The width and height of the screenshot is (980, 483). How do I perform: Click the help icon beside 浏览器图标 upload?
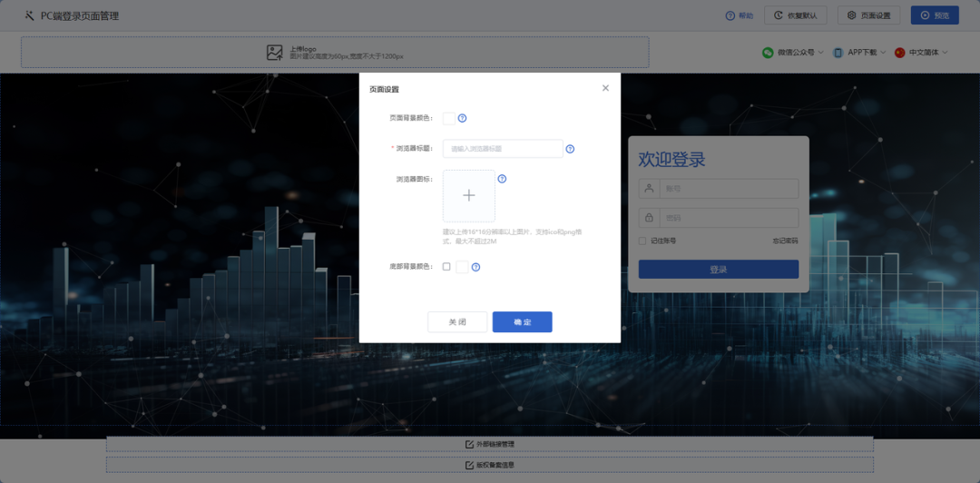(x=501, y=179)
